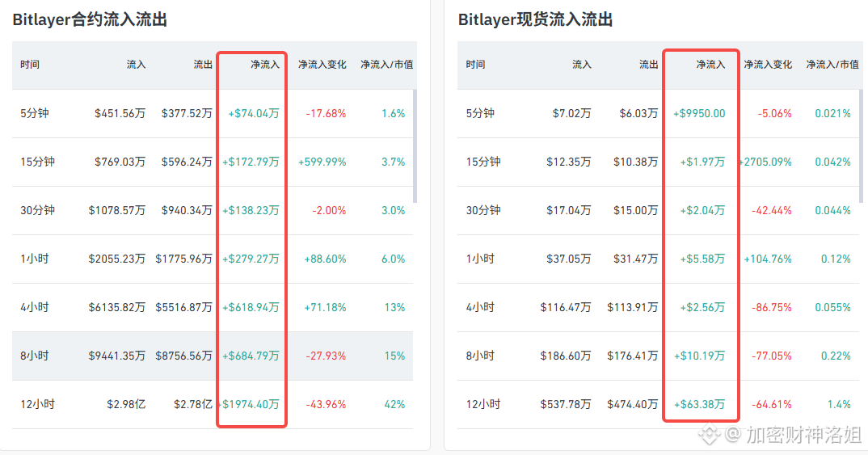Click the 合约 table 净流入 column header
This screenshot has width=868, height=455.
tap(264, 65)
